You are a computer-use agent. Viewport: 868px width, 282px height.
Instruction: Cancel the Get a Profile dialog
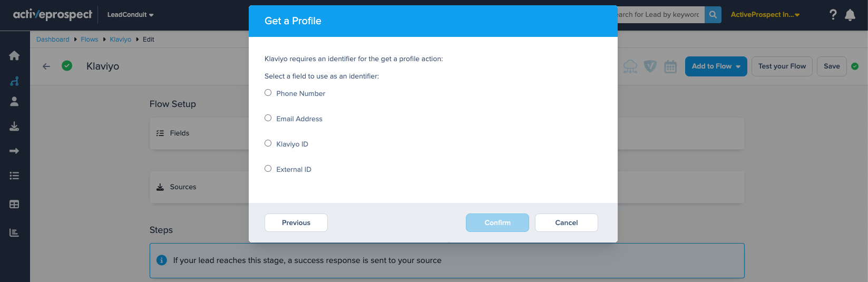(x=566, y=222)
